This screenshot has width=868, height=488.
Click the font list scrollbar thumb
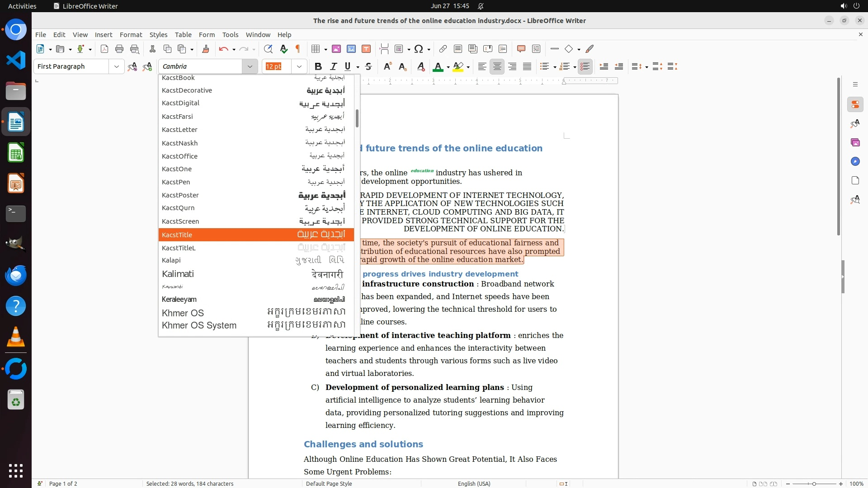(357, 118)
